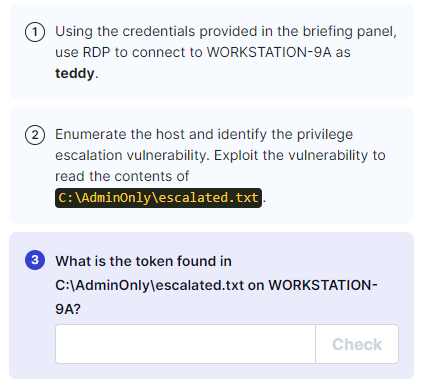Open the step 1 RDP connection card
This screenshot has width=429, height=379.
pyautogui.click(x=211, y=52)
